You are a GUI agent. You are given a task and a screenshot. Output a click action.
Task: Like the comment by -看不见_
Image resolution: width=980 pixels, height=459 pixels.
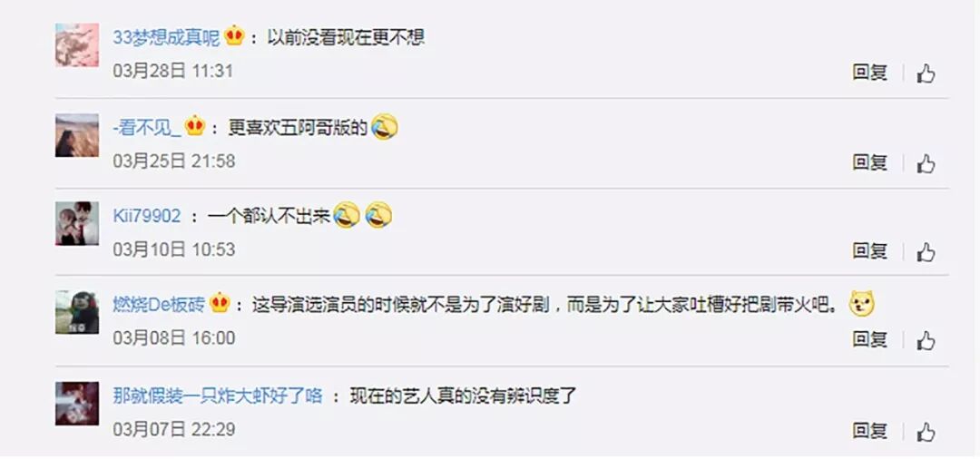pyautogui.click(x=926, y=163)
